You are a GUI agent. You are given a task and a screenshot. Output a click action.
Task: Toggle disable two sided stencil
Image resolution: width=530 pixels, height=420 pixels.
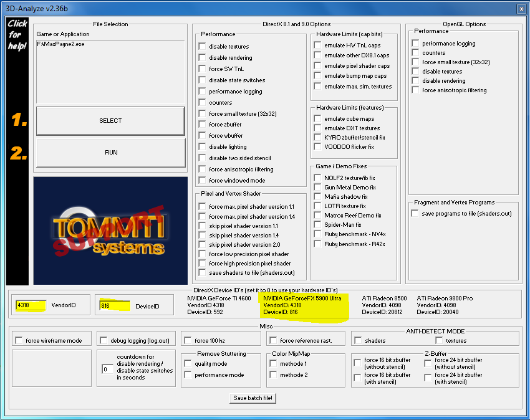[202, 158]
